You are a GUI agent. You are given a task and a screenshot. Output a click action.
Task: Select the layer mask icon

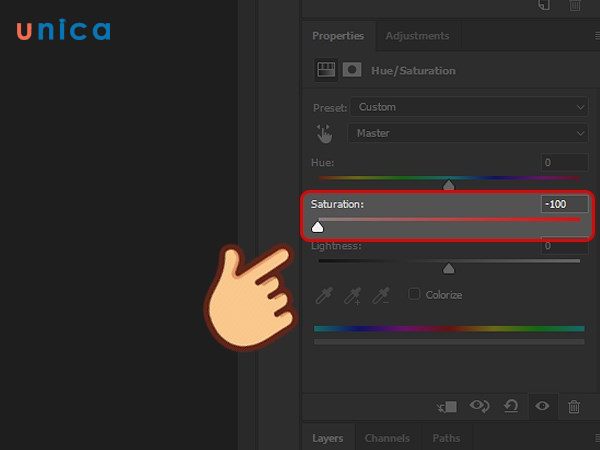352,70
